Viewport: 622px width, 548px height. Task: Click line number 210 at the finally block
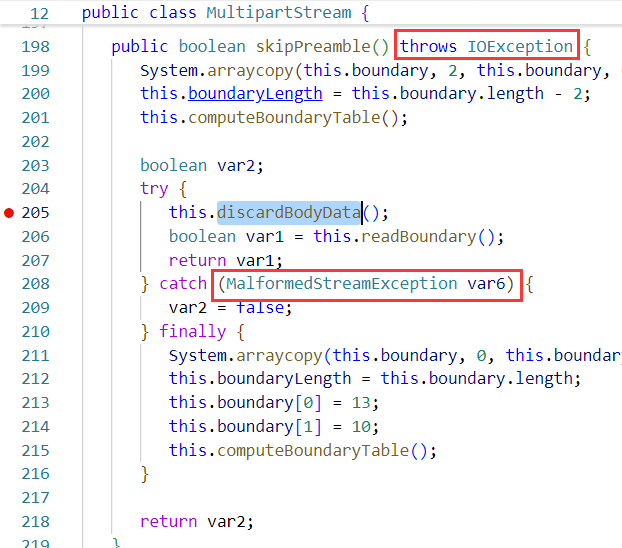(35, 331)
